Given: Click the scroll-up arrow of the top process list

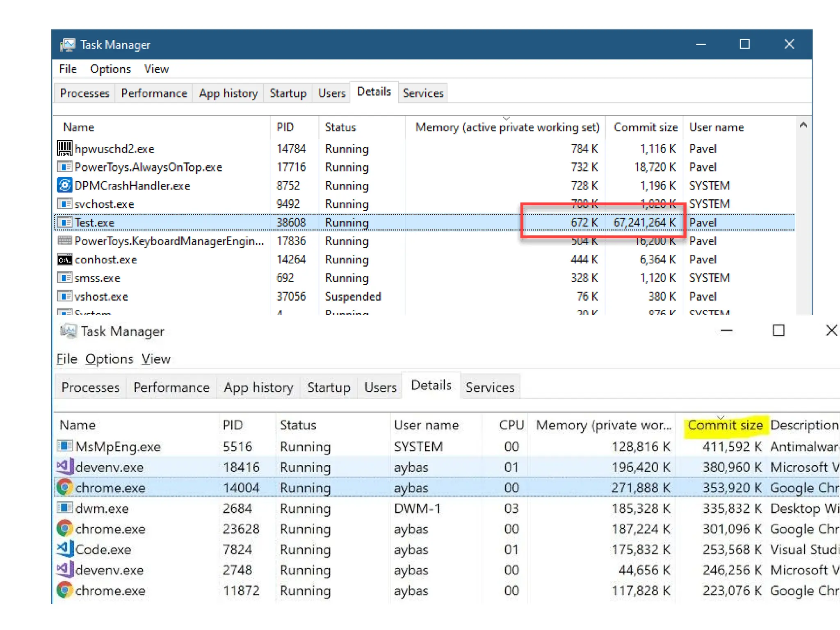Looking at the screenshot, I should (803, 126).
